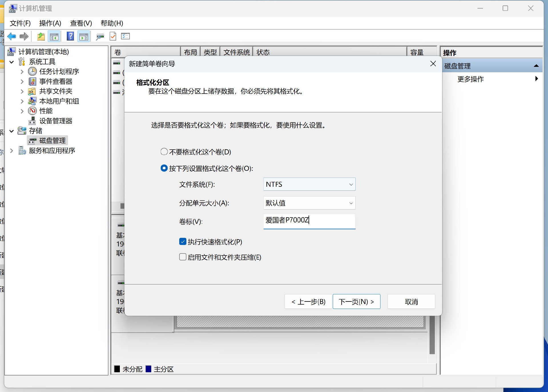548x392 pixels.
Task: Open Device Manager (设备管理器) in tree
Action: (56, 121)
